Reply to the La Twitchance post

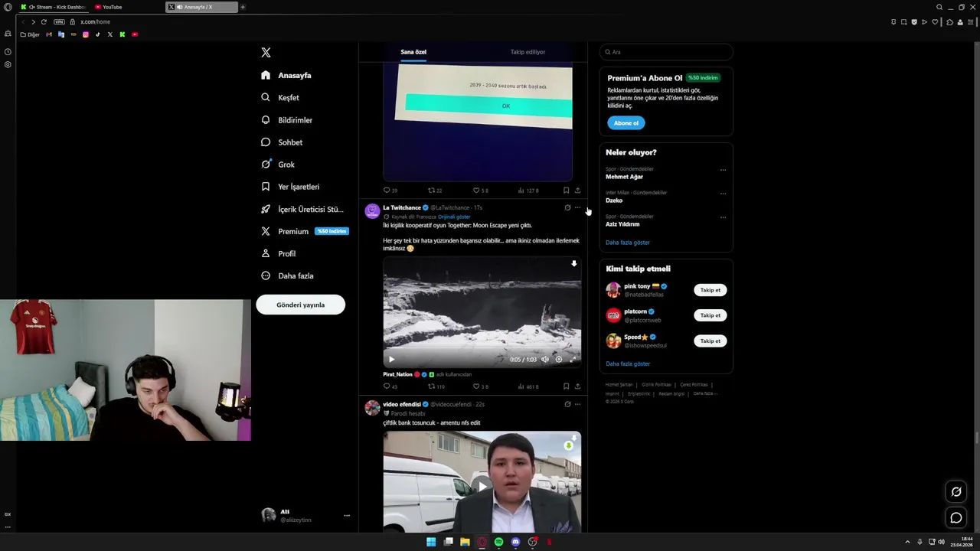pyautogui.click(x=390, y=386)
